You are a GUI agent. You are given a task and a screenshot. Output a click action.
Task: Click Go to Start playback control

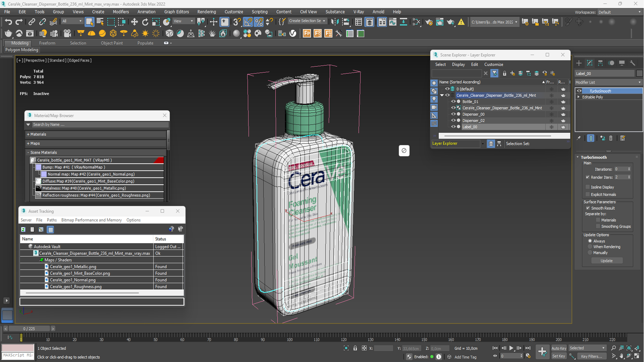pyautogui.click(x=495, y=348)
